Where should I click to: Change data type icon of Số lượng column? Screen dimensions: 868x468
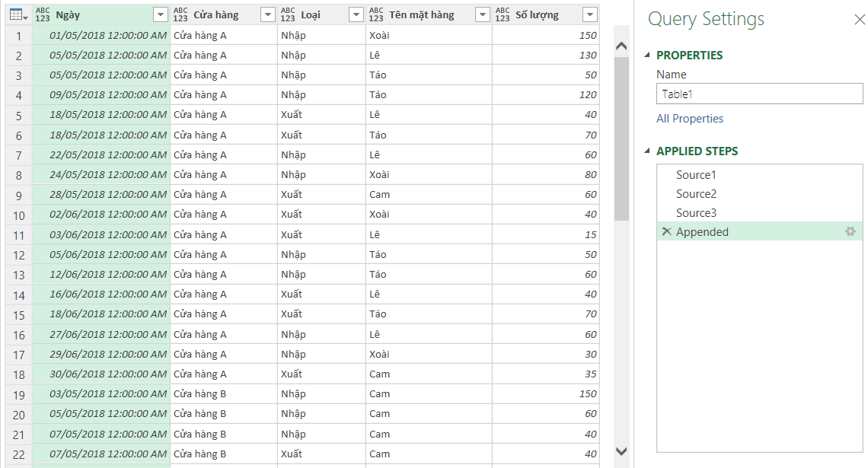click(503, 15)
